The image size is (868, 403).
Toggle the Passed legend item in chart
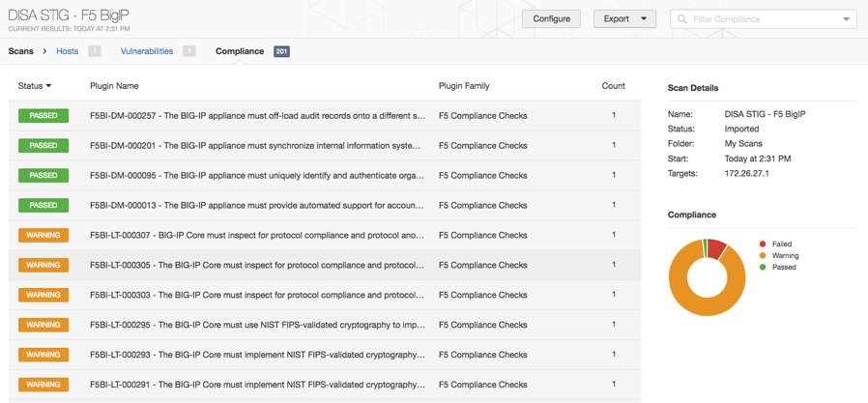778,268
